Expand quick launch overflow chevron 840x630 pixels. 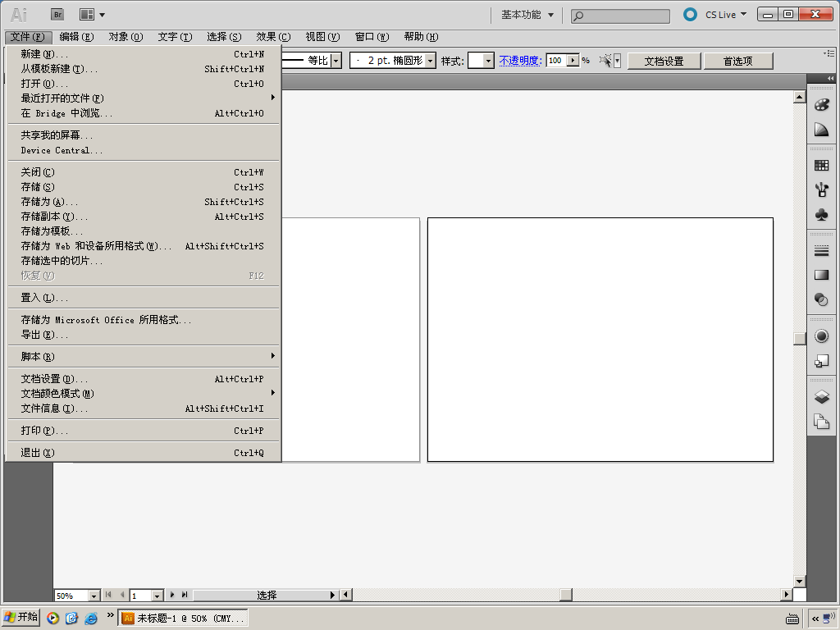point(111,615)
